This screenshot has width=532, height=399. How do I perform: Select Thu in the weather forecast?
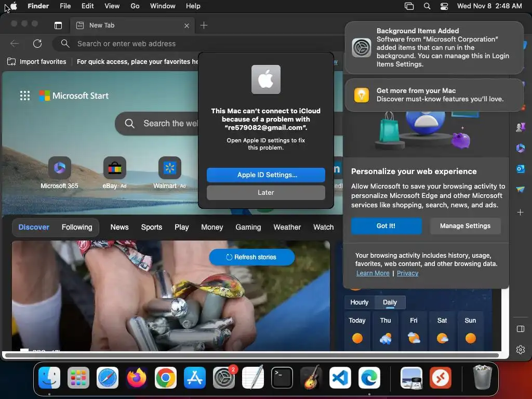pos(385,331)
